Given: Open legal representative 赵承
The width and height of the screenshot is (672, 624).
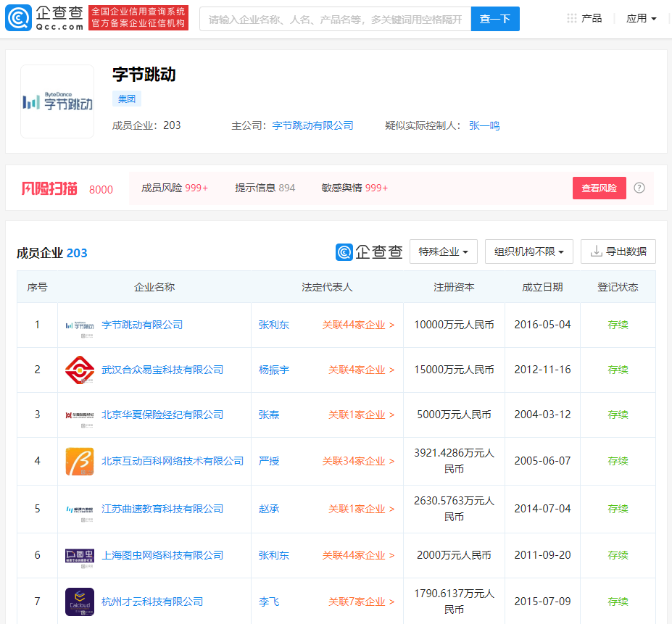Looking at the screenshot, I should coord(269,509).
